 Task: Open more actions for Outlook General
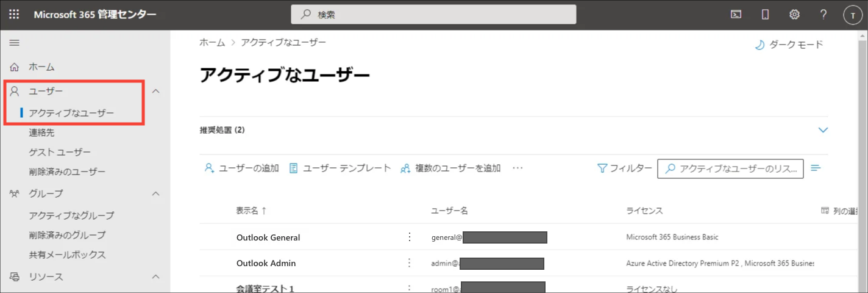point(410,237)
